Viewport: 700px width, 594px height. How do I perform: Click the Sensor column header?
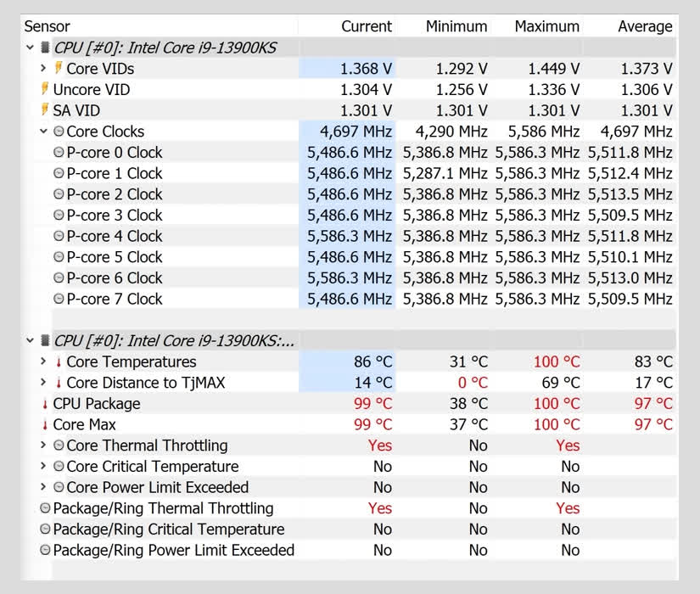[x=48, y=26]
